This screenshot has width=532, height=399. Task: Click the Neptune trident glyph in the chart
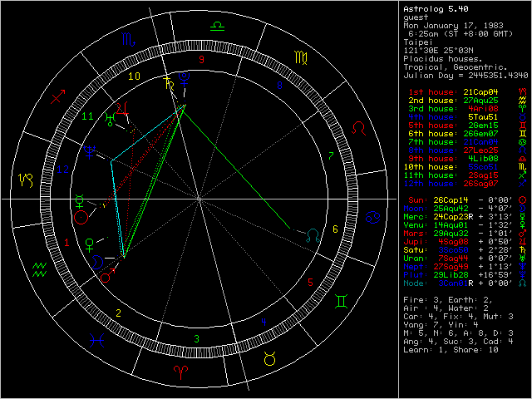90,152
